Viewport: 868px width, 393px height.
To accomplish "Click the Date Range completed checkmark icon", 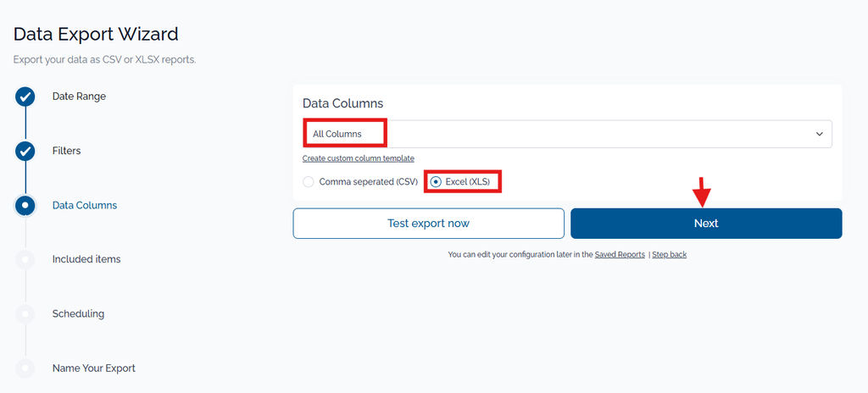I will (x=25, y=97).
